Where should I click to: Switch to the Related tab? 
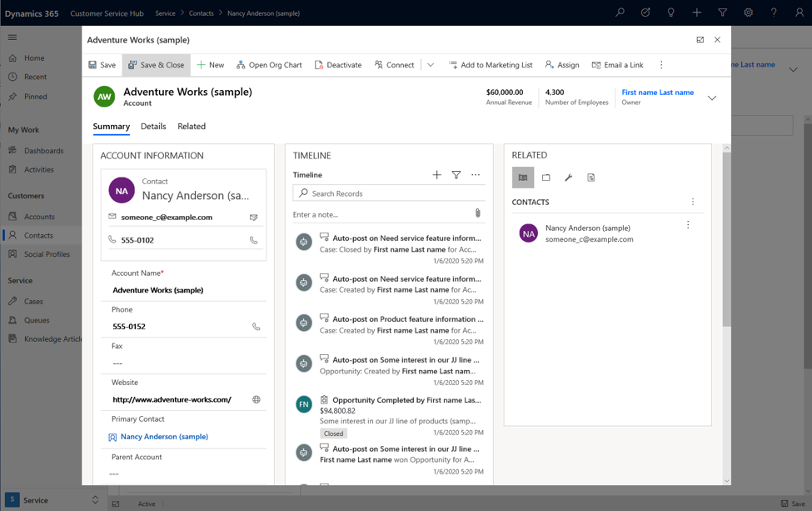192,127
